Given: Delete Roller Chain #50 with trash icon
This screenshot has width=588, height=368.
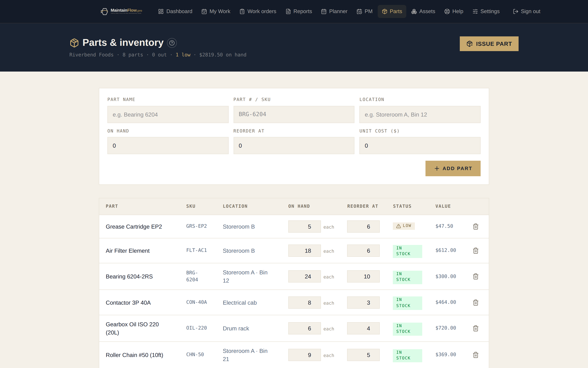Looking at the screenshot, I should click(x=476, y=355).
